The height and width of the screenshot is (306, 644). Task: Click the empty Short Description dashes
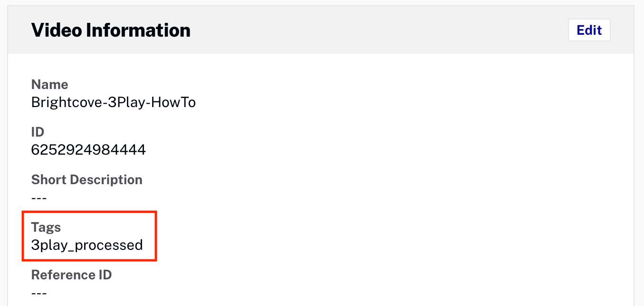click(x=39, y=198)
